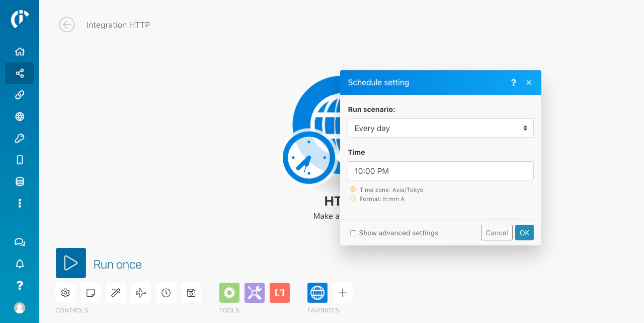644x323 pixels.
Task: Open the Notes control icon
Action: tap(91, 293)
